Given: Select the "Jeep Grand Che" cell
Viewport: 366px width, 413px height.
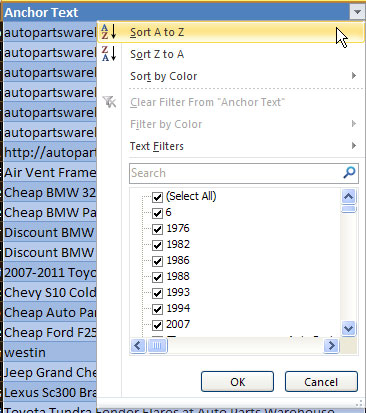Looking at the screenshot, I should click(50, 373).
